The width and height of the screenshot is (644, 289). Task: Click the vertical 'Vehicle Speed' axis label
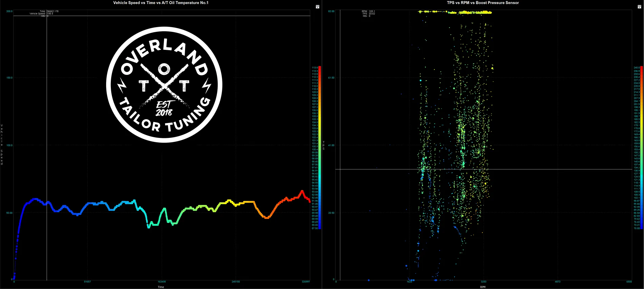coord(2,145)
